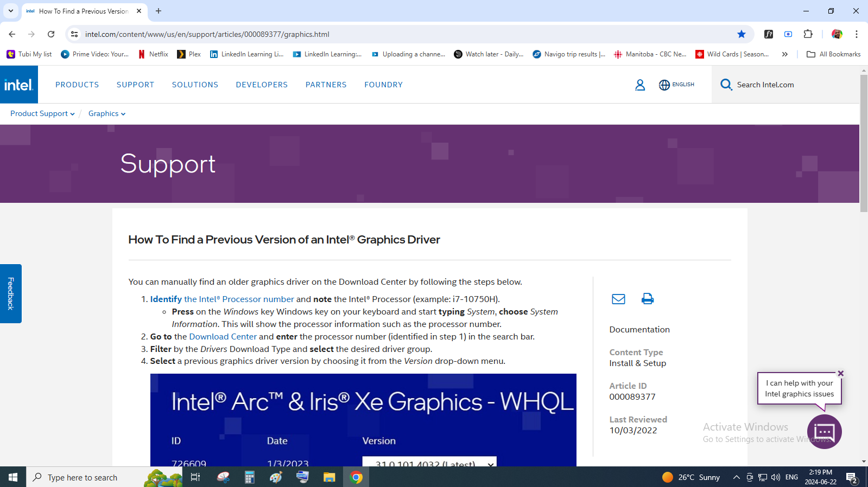Open the English language selector

[676, 85]
